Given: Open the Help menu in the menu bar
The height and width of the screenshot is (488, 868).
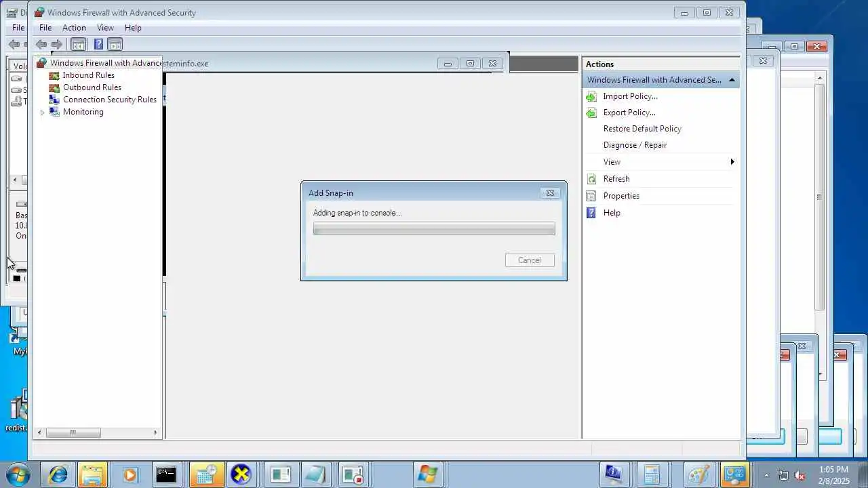Looking at the screenshot, I should pyautogui.click(x=133, y=28).
